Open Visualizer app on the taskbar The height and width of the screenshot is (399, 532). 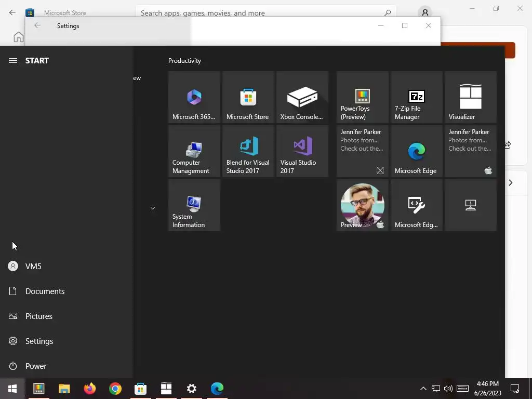(166, 389)
